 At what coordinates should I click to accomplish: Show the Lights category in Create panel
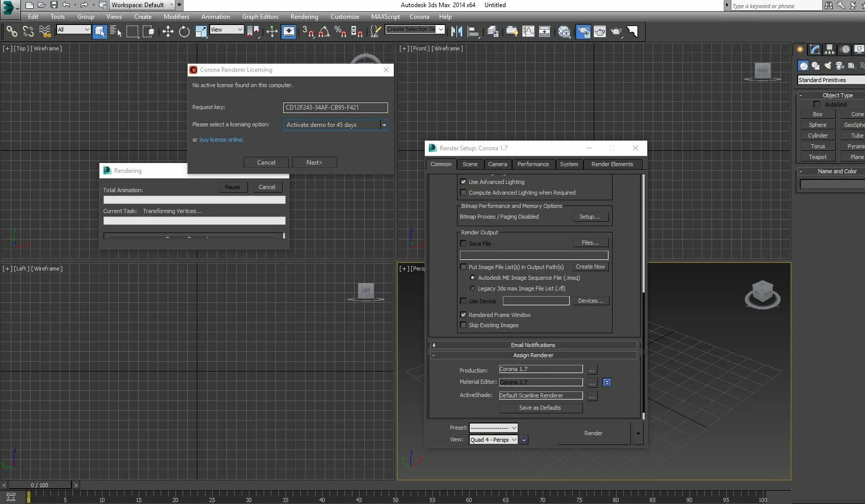[x=827, y=66]
